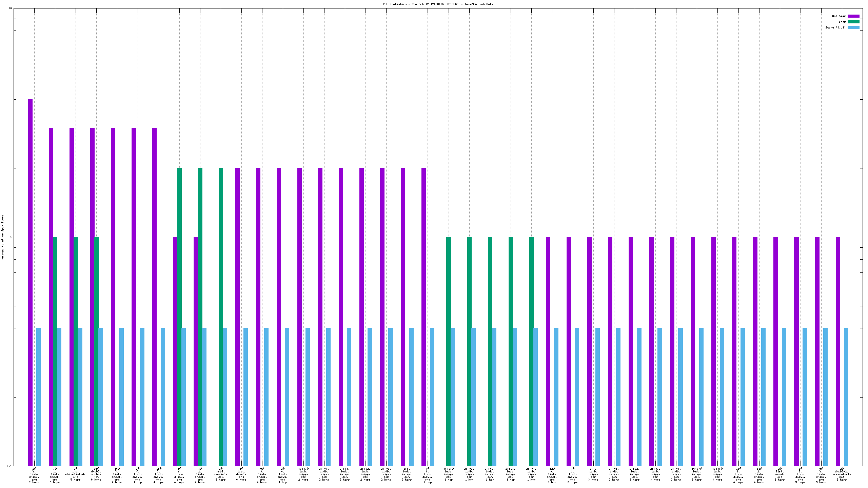Click x-label '2@ Y.list.dnswl.org 1 hop'
This screenshot has width=868, height=488.
click(x=138, y=475)
